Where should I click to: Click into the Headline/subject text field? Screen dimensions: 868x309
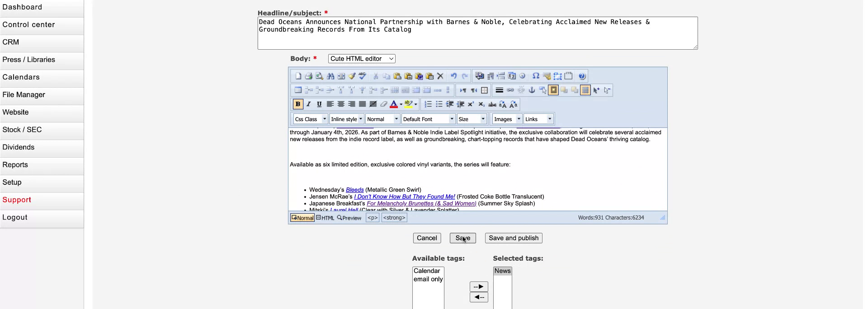(x=477, y=33)
